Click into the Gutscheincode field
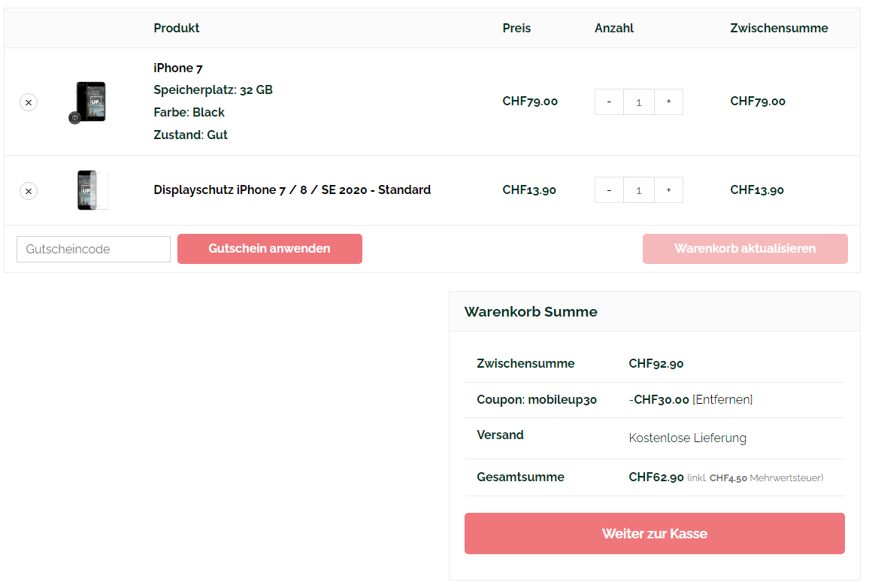869x588 pixels. [x=93, y=250]
